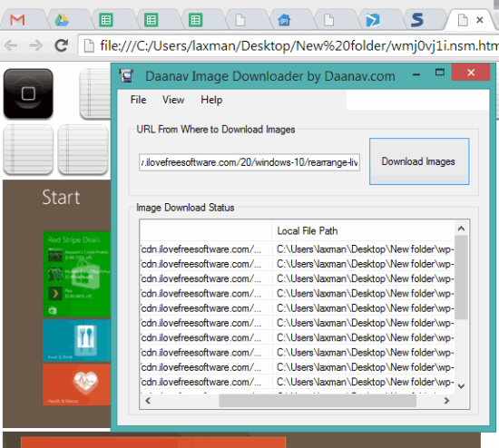Open the View menu

click(x=173, y=100)
